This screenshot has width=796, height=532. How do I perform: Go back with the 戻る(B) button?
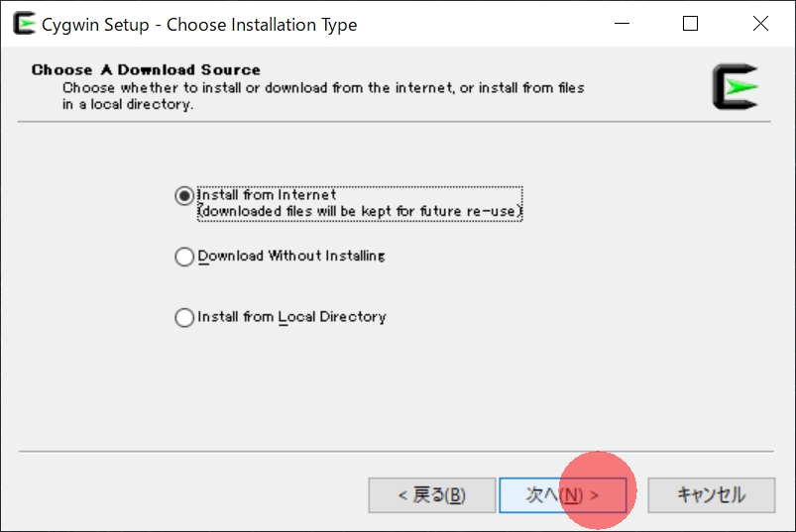tap(432, 495)
